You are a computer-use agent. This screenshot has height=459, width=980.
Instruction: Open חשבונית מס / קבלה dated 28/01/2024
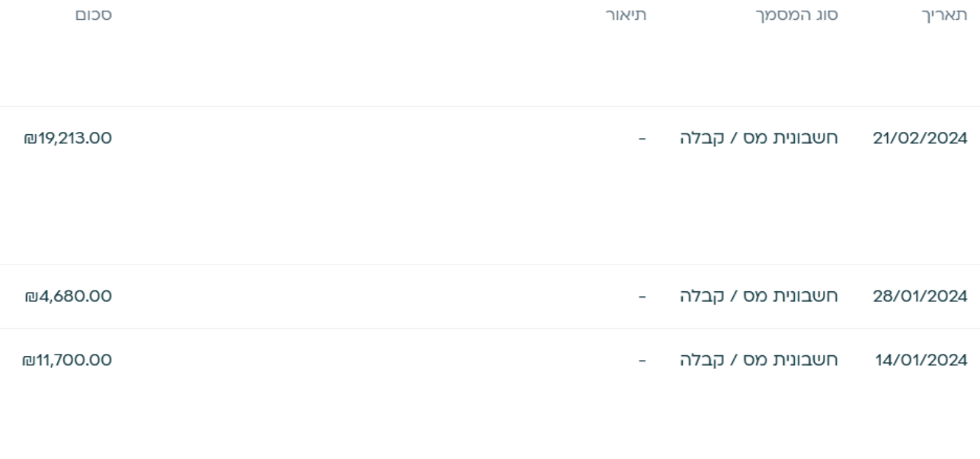[x=759, y=296]
